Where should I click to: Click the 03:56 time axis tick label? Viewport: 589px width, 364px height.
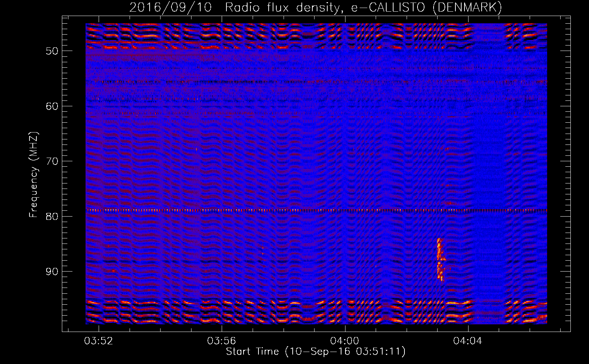pyautogui.click(x=222, y=341)
